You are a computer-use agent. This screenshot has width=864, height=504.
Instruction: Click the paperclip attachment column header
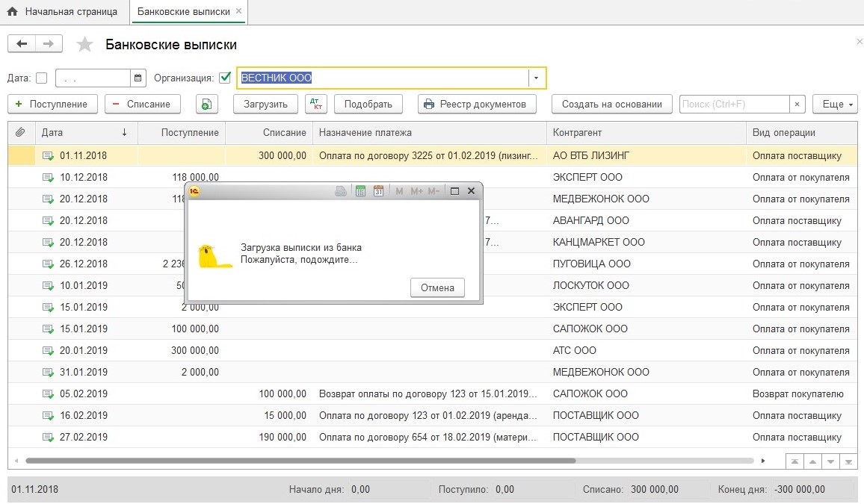[21, 132]
